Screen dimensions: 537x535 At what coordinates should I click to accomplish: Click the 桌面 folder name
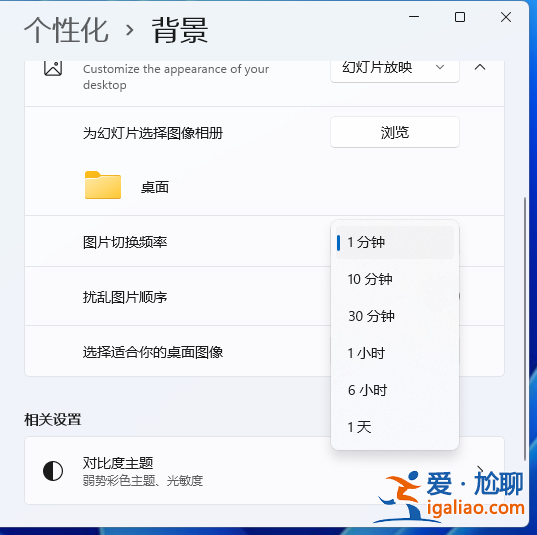pyautogui.click(x=155, y=187)
